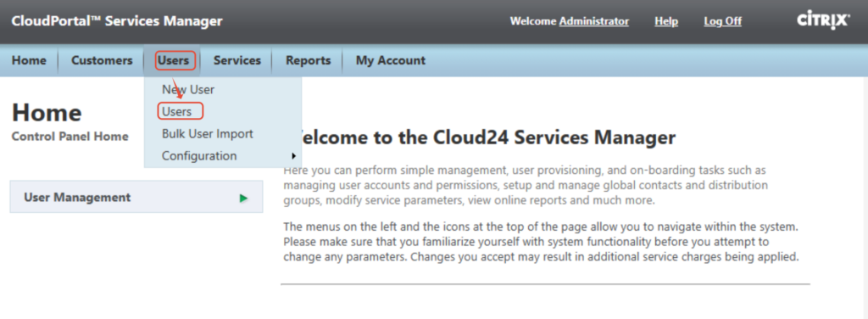Image resolution: width=868 pixels, height=319 pixels.
Task: Click the Control Panel Home subtitle
Action: click(70, 137)
